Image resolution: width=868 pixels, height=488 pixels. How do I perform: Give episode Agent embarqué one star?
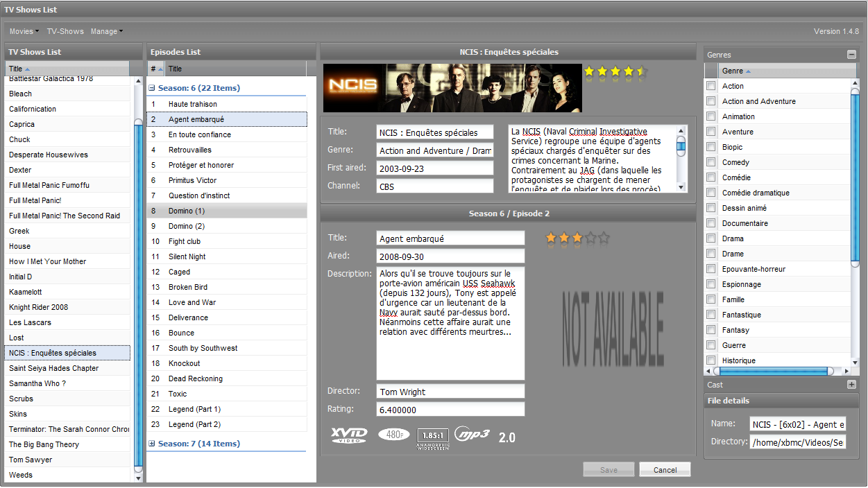tap(552, 238)
